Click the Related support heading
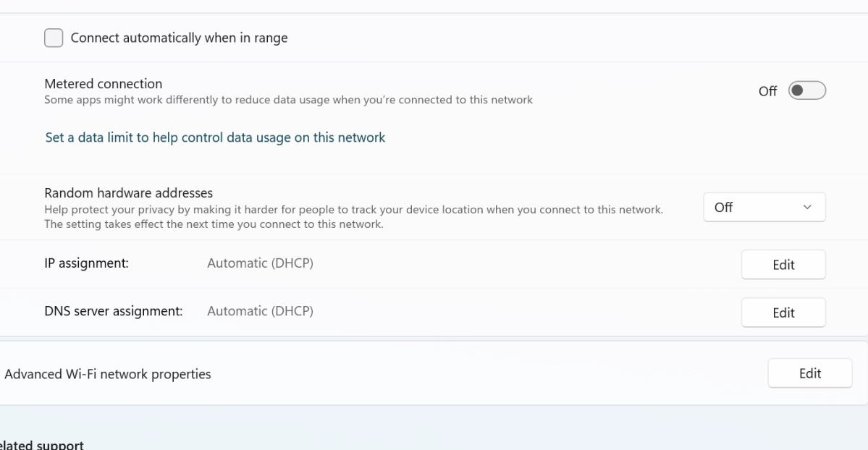Screen dimensions: 868x450 [42, 444]
